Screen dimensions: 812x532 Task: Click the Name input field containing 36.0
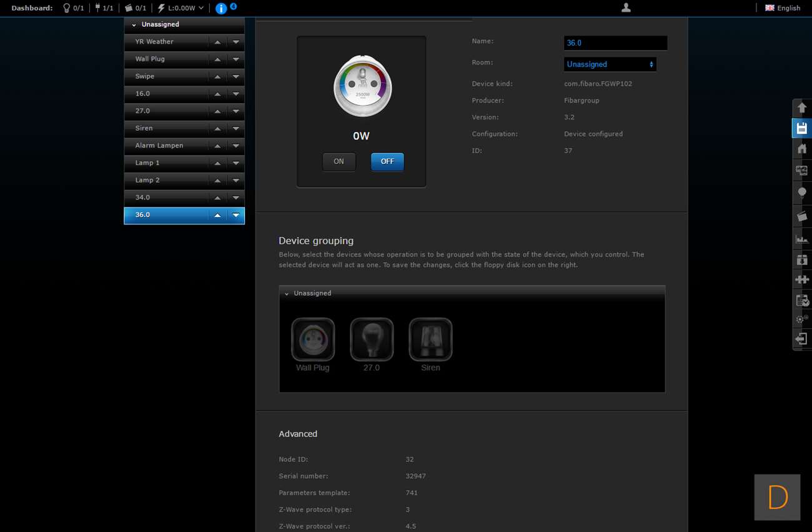(x=615, y=43)
